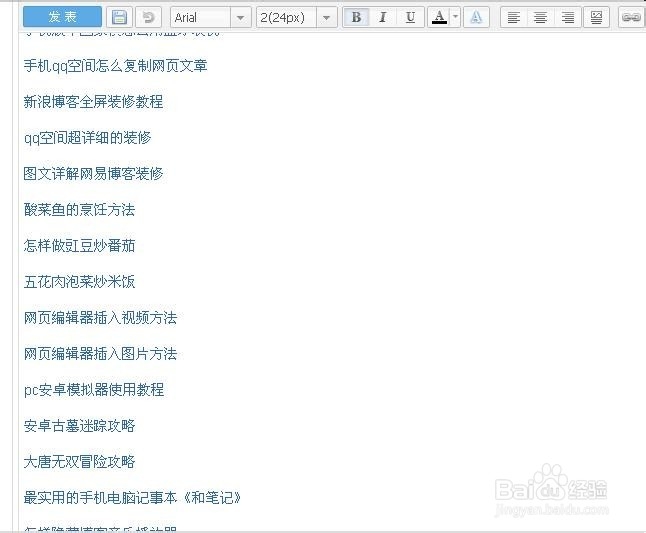This screenshot has width=646, height=533.
Task: Click the line 最实用的手机电脑记事本《和笔记》
Action: 133,498
